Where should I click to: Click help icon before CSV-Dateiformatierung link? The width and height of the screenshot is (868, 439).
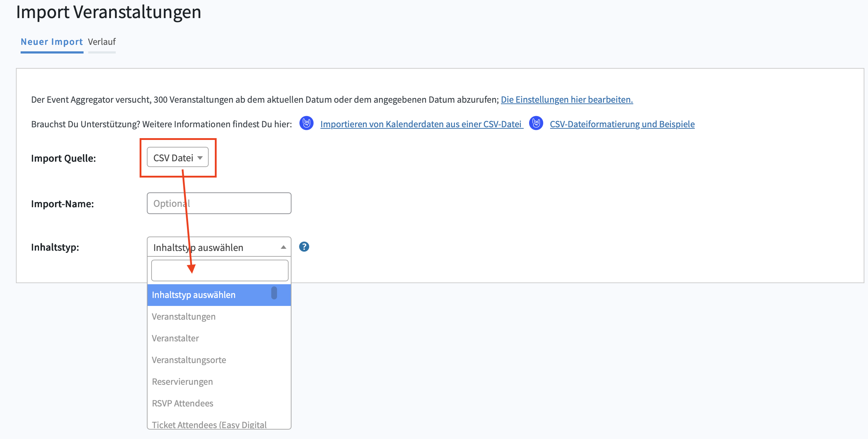536,123
